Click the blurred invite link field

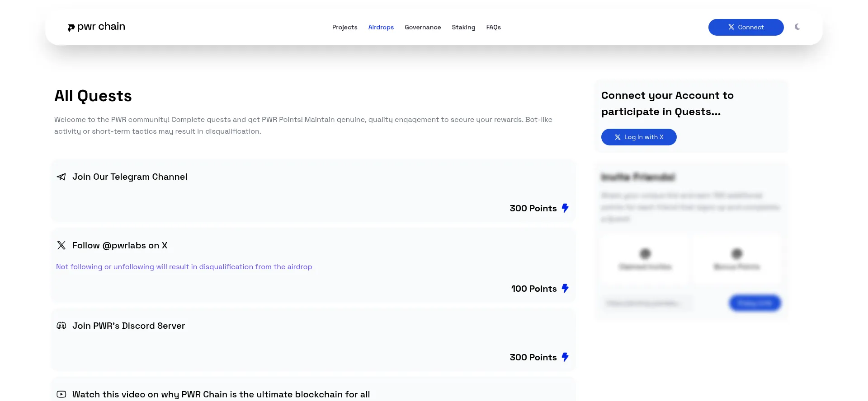coord(647,303)
